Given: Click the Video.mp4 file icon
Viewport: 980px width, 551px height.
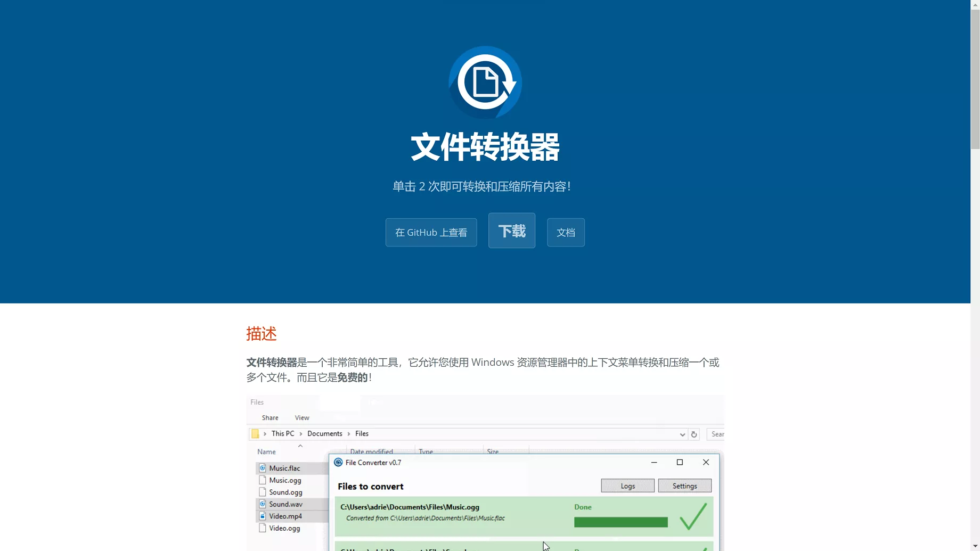Looking at the screenshot, I should tap(262, 516).
